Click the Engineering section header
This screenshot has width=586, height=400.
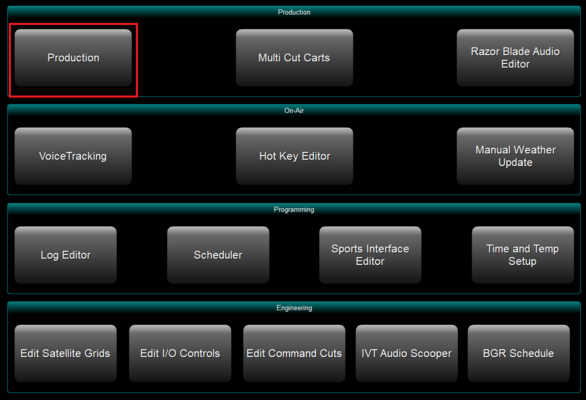point(294,308)
